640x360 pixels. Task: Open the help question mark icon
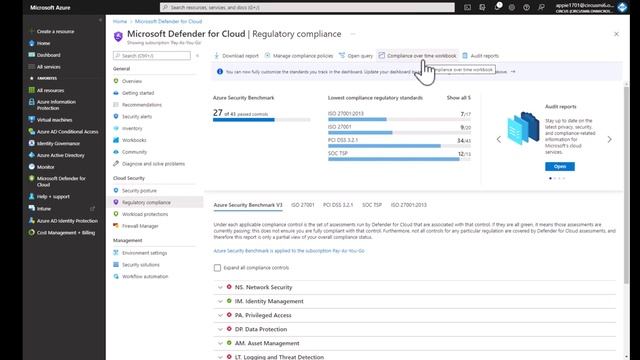527,7
